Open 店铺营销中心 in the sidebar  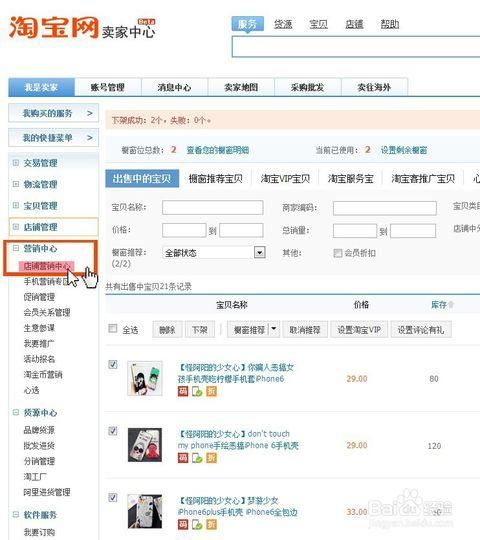[x=47, y=266]
